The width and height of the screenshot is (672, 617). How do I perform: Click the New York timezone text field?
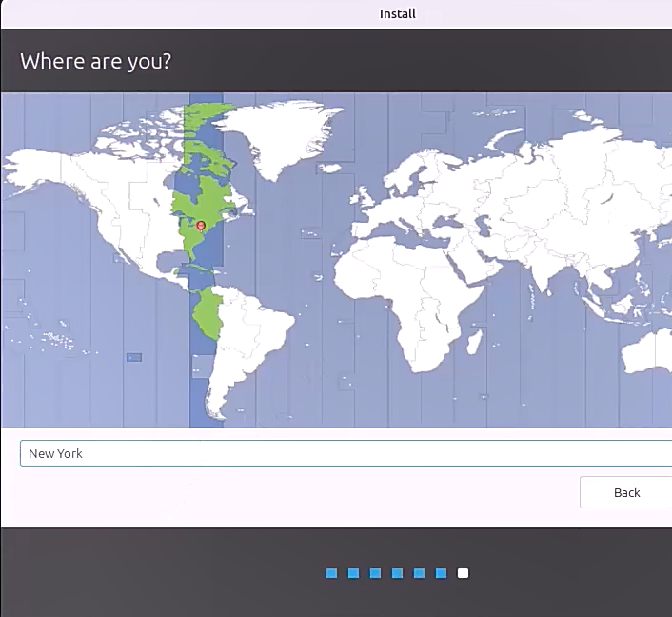point(343,453)
